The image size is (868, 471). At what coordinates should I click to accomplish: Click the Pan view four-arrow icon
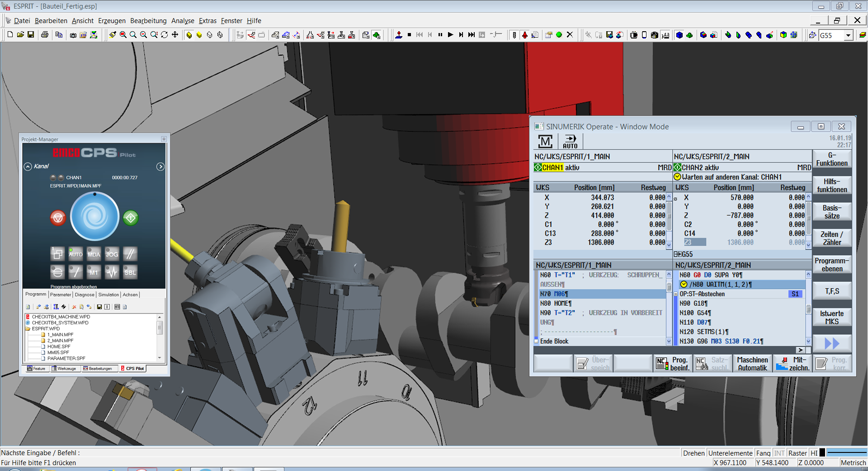(175, 35)
